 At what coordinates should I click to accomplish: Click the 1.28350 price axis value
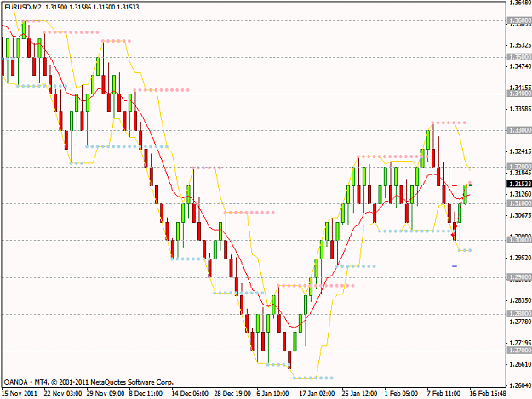[520, 300]
